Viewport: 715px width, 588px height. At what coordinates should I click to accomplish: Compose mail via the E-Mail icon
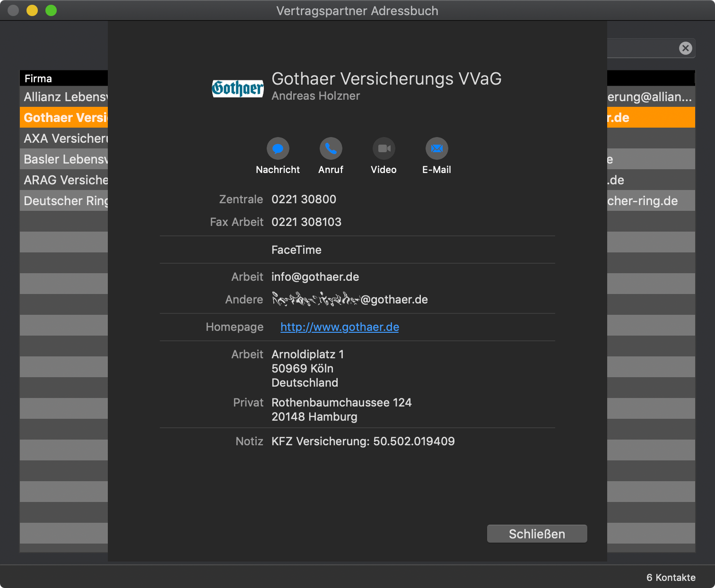click(x=437, y=148)
